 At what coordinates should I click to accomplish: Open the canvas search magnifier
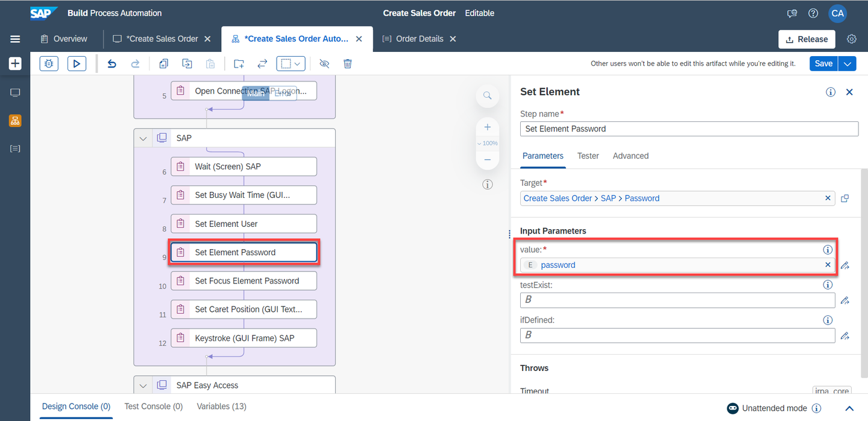(x=488, y=95)
